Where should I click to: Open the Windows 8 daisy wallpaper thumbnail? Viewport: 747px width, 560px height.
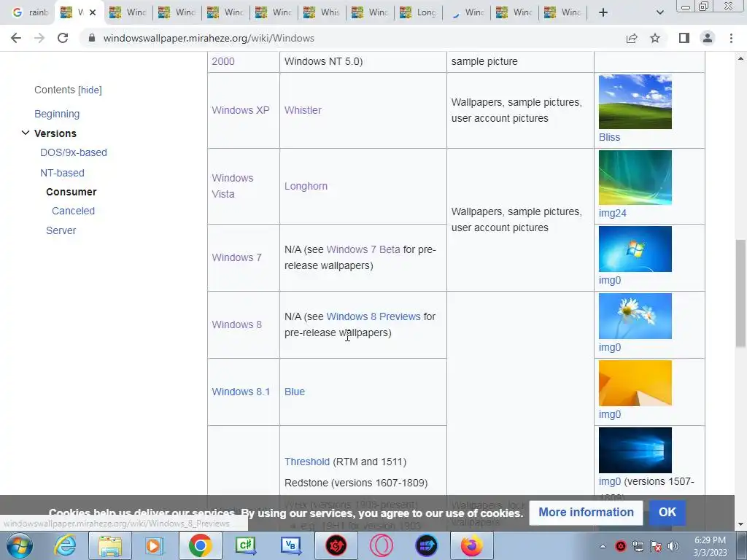(635, 316)
